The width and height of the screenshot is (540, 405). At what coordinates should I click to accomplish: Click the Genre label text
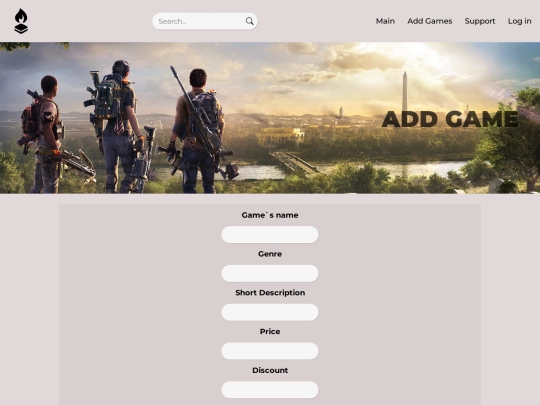(270, 254)
